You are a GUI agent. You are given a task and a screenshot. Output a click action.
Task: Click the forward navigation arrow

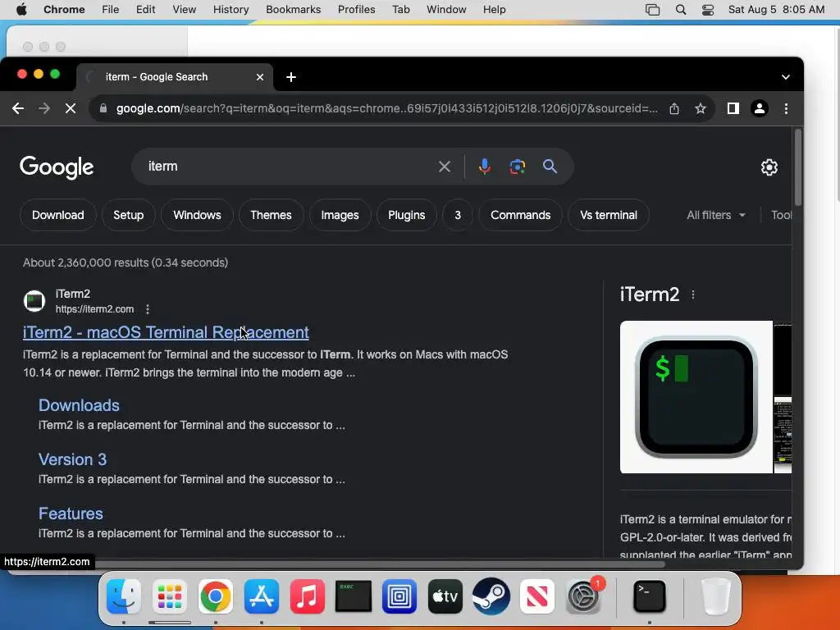click(44, 109)
